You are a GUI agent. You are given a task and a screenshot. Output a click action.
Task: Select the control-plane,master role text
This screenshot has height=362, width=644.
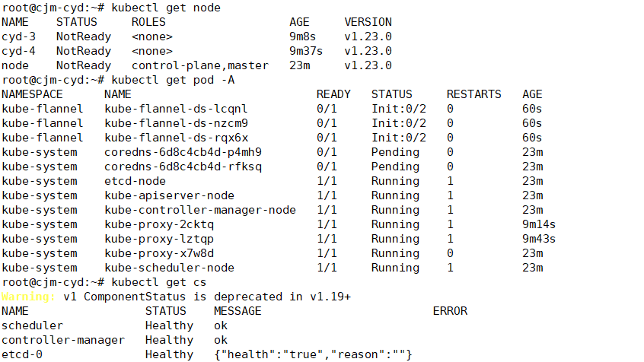pyautogui.click(x=200, y=65)
